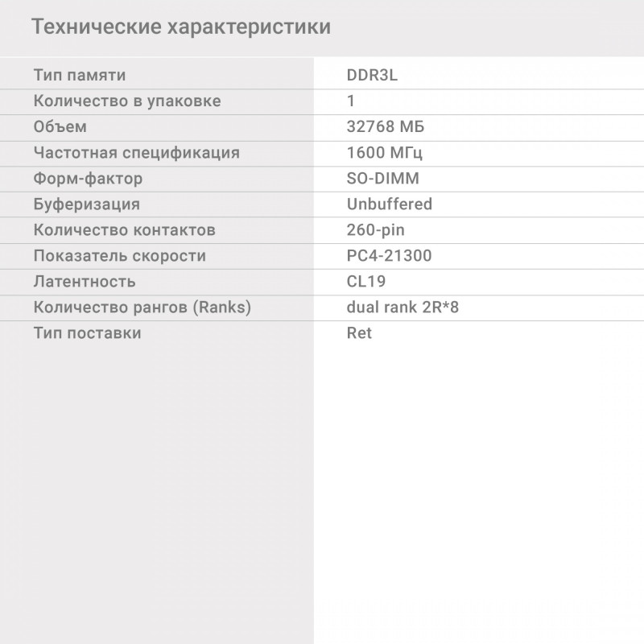Screen dimensions: 644x644
Task: Select the 1600 МГц frequency value
Action: [384, 153]
